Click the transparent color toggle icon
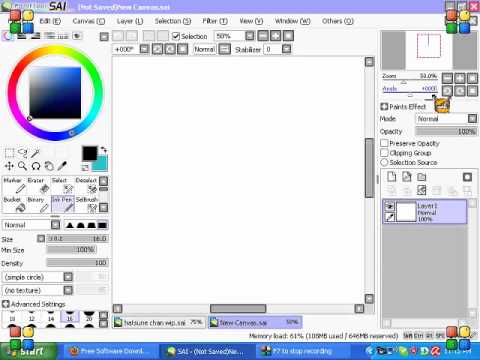 [x=85, y=167]
